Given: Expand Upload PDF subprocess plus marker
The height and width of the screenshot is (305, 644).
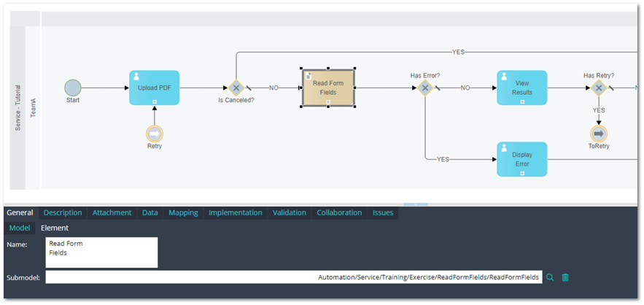Looking at the screenshot, I should click(155, 101).
